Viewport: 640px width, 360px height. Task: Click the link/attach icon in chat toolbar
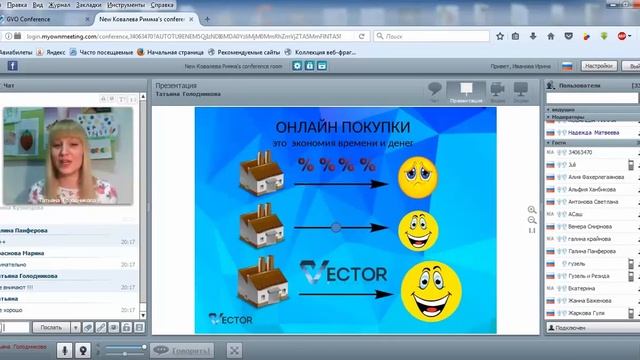click(101, 327)
